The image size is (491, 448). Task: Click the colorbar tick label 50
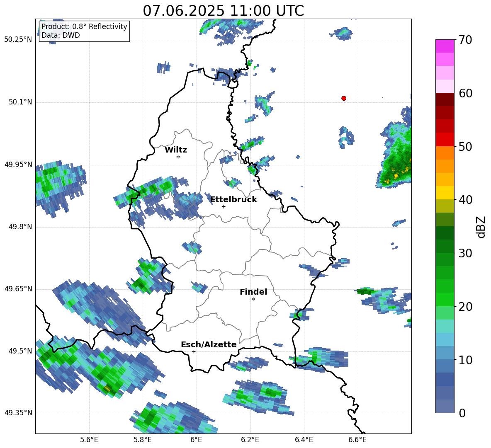coord(465,146)
